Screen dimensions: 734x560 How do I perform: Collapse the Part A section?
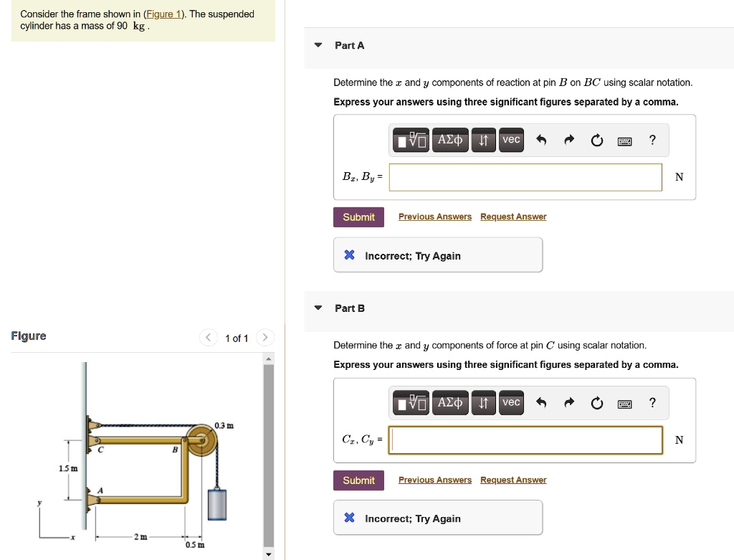point(318,46)
